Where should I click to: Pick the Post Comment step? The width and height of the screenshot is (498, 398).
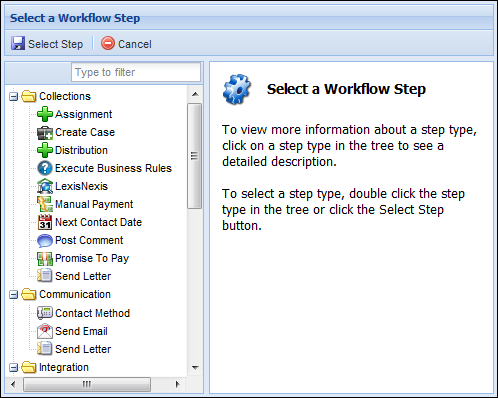[x=89, y=240]
